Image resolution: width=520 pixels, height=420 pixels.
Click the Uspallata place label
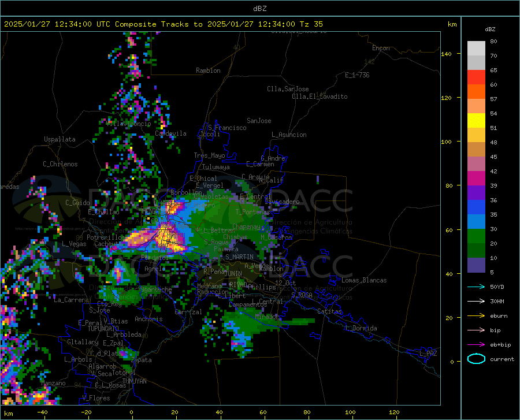(x=60, y=139)
